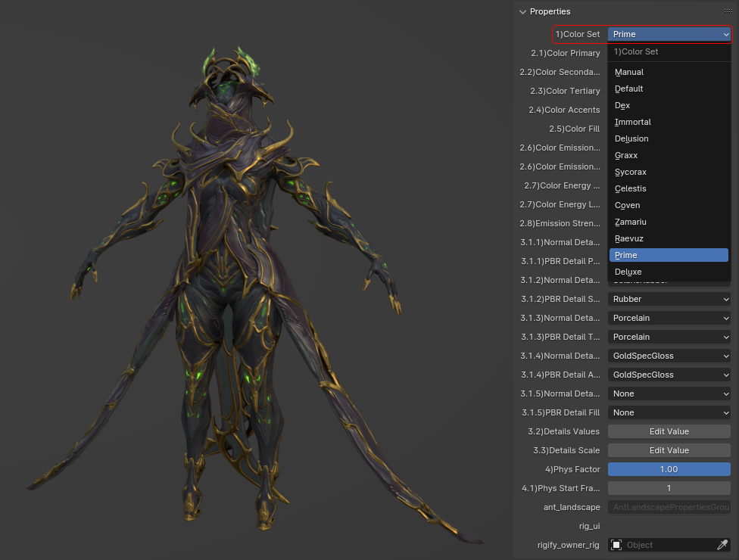Pick Graxx in the Color Set menu
Screen dimensions: 739x560
point(669,155)
